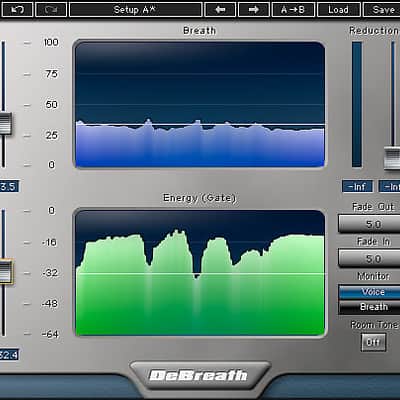Click the Undo arrow button
Image resolution: width=400 pixels, height=400 pixels.
(17, 9)
